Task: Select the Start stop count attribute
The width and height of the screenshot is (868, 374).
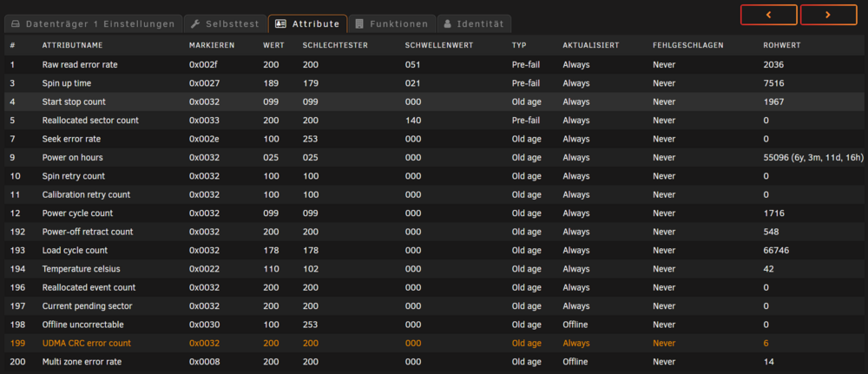Action: (434, 102)
